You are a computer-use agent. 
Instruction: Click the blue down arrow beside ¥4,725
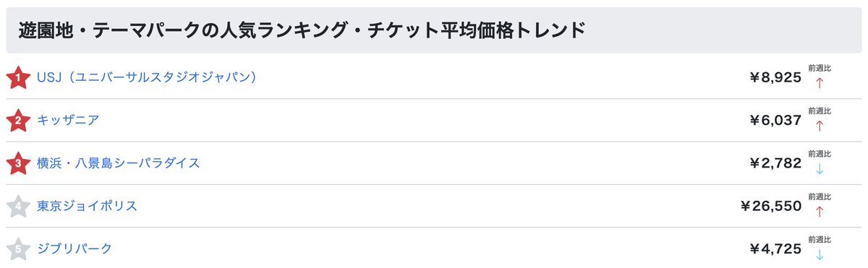click(820, 254)
